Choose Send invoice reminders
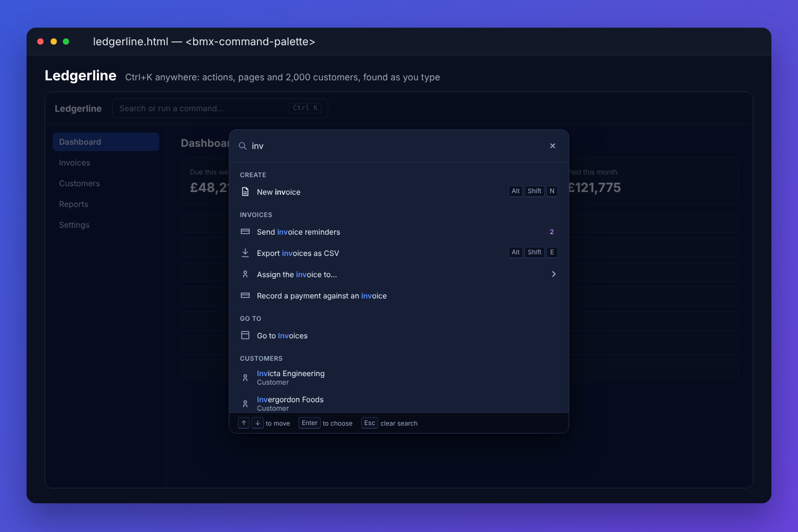The width and height of the screenshot is (798, 532). (x=399, y=232)
